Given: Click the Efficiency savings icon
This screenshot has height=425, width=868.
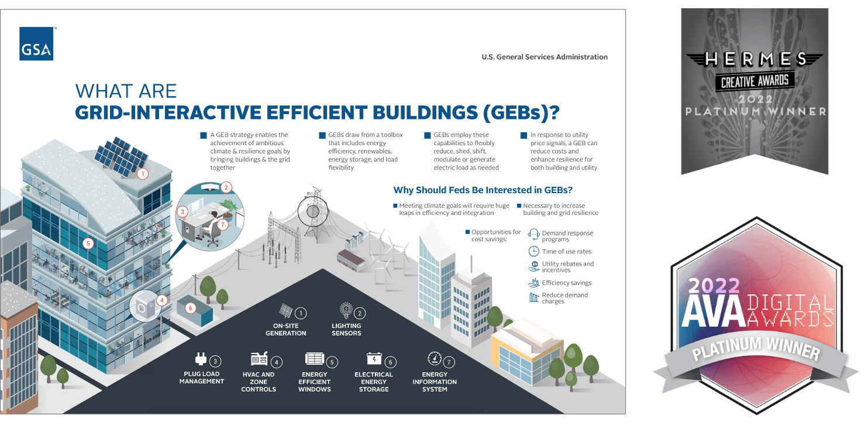Looking at the screenshot, I should [533, 283].
